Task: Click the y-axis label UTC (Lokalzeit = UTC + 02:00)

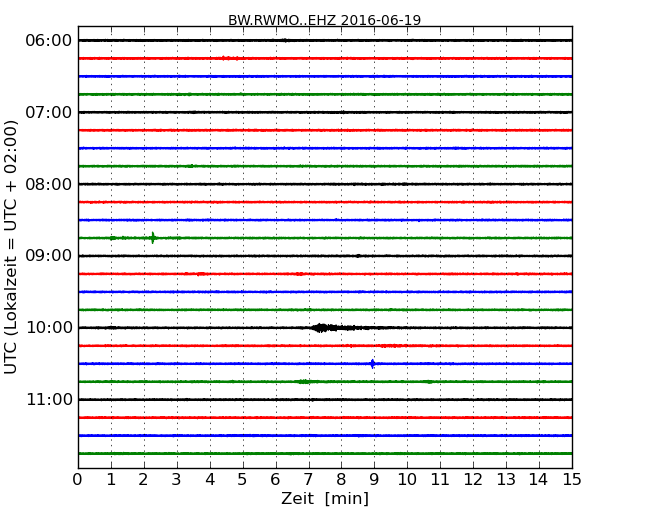Action: point(11,247)
